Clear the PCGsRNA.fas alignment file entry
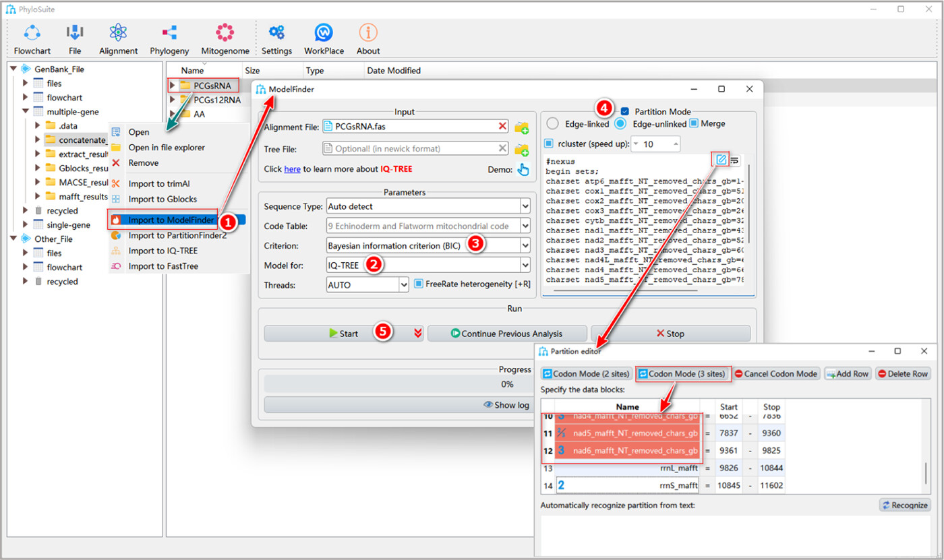944x560 pixels. tap(502, 126)
